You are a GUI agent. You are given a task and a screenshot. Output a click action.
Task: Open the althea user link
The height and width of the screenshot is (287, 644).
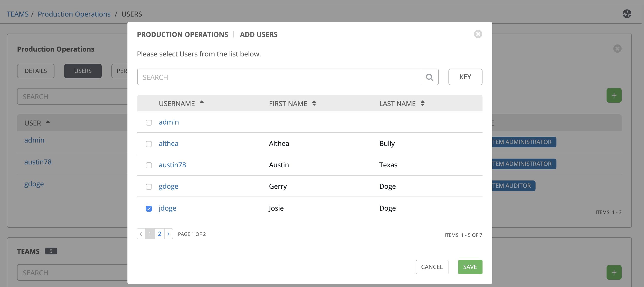168,143
